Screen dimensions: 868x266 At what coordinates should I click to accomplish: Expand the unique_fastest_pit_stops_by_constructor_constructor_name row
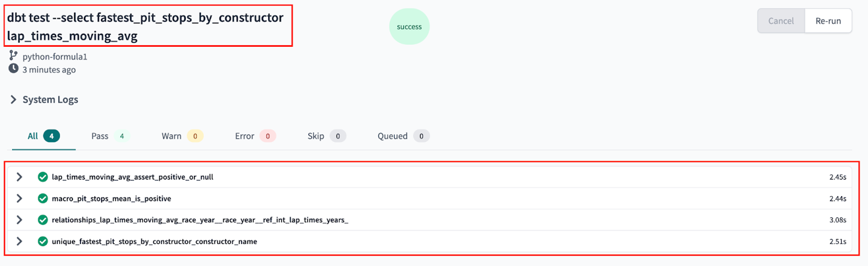[19, 241]
